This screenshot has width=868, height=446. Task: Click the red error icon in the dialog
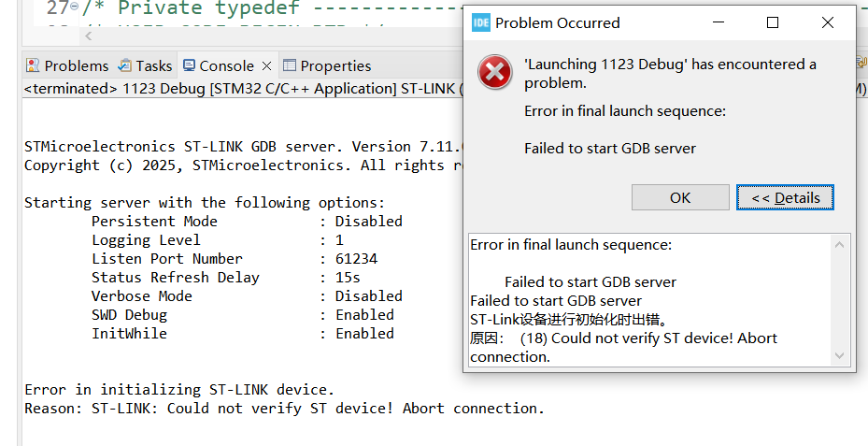494,72
